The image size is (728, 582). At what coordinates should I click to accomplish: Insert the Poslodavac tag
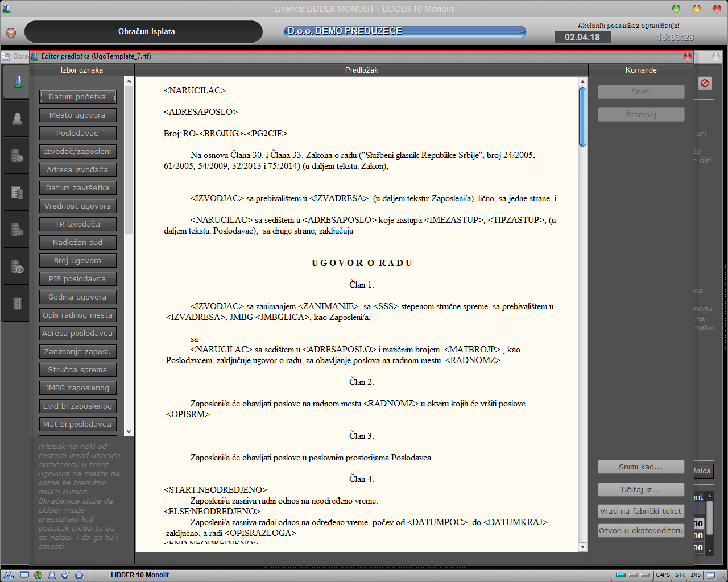click(77, 133)
